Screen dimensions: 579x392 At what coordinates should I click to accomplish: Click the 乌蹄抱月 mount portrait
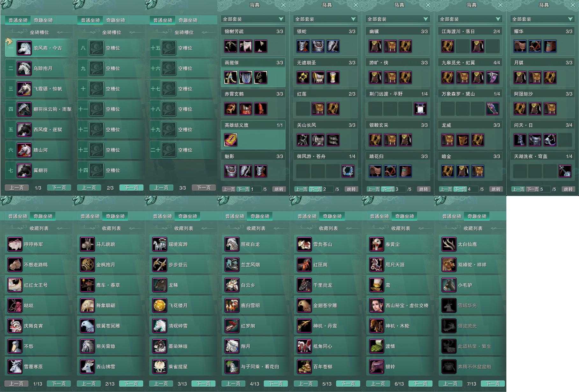[24, 69]
